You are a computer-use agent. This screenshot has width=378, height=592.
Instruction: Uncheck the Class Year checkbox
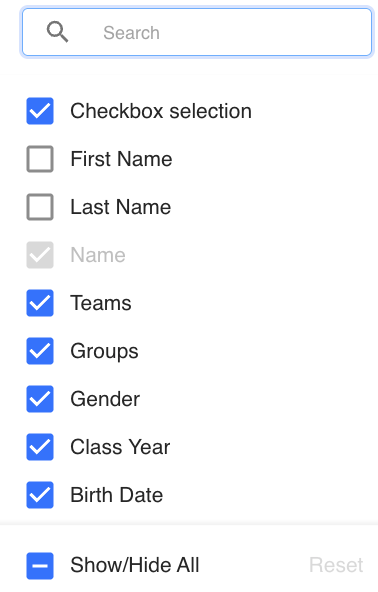(40, 447)
